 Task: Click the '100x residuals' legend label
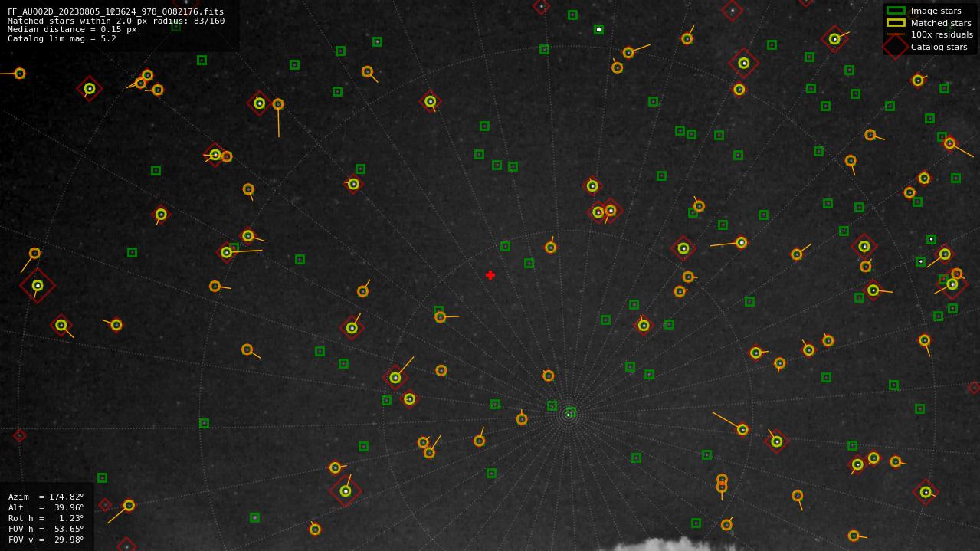pyautogui.click(x=942, y=34)
